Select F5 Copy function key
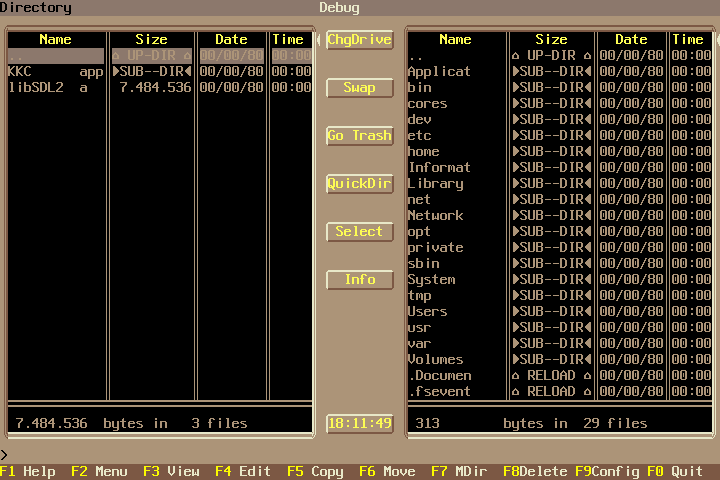The height and width of the screenshot is (480, 720). point(315,471)
